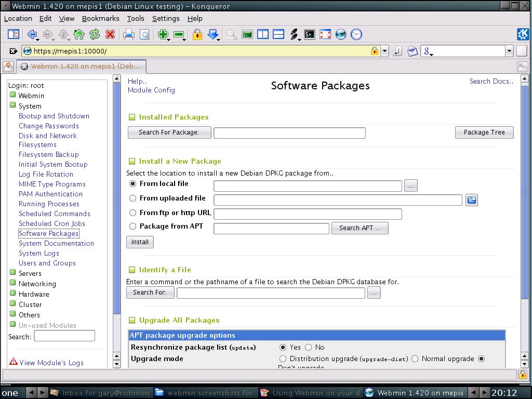Screen dimensions: 532x399
Task: Open the black shell prompt icon
Action: pyautogui.click(x=310, y=34)
